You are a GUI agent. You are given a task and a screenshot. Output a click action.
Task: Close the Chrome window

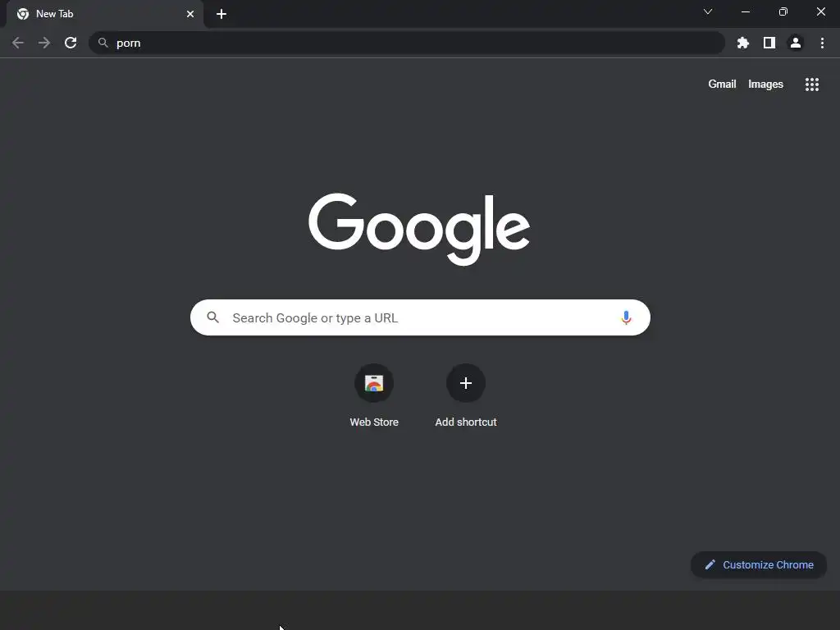point(820,11)
